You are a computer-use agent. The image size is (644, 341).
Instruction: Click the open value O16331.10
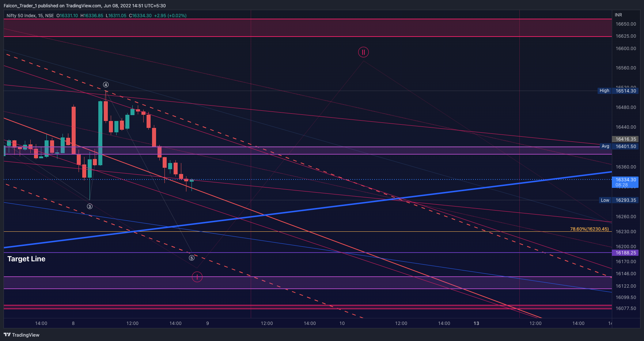pyautogui.click(x=67, y=16)
